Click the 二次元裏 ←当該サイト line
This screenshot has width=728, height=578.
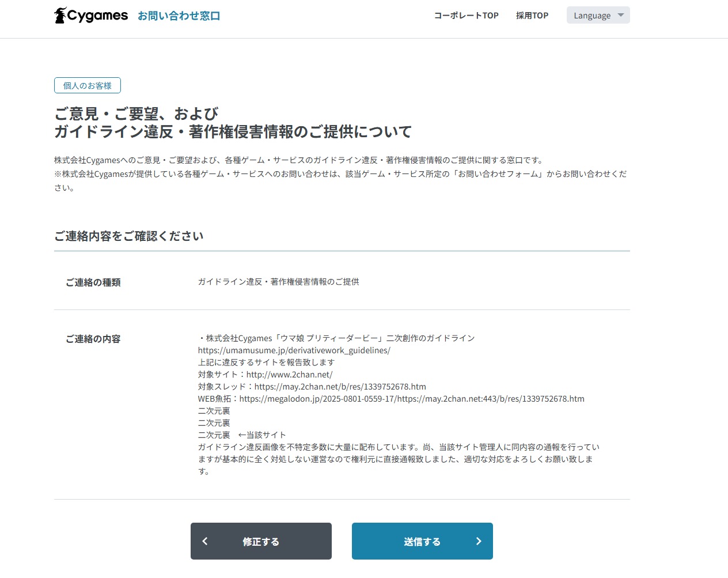click(242, 435)
